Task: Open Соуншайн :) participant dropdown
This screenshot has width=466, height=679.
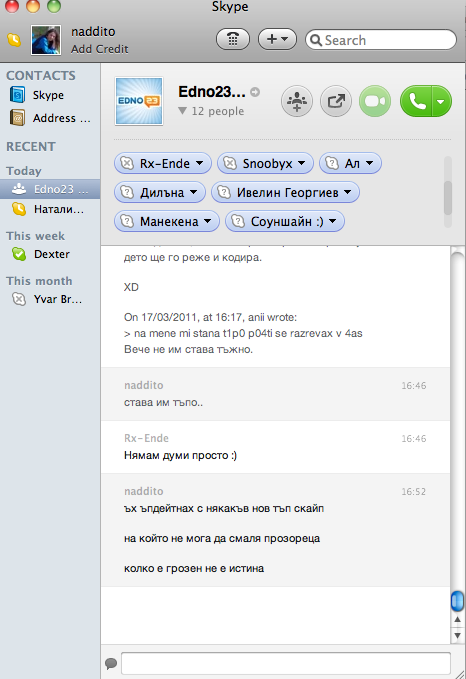Action: (x=332, y=221)
